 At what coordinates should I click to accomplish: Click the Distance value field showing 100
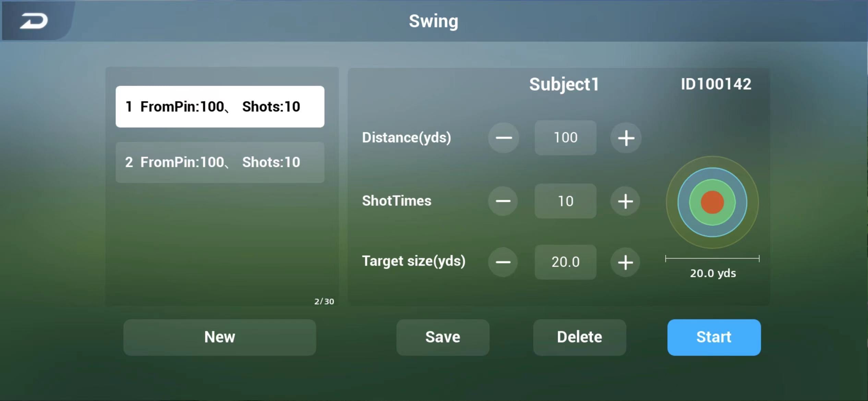click(565, 138)
